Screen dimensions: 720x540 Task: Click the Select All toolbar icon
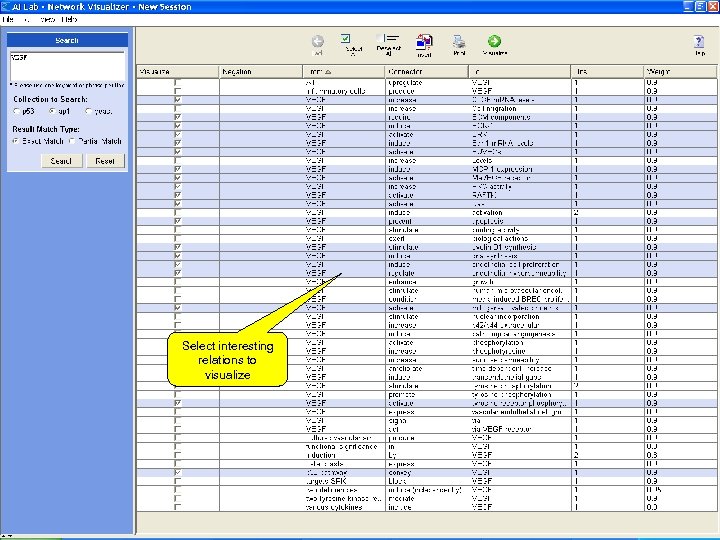[345, 39]
